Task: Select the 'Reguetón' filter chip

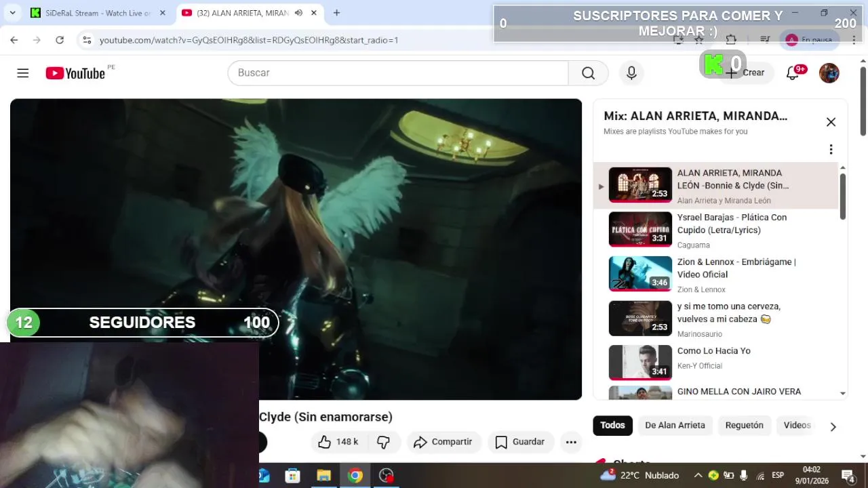Action: [744, 425]
